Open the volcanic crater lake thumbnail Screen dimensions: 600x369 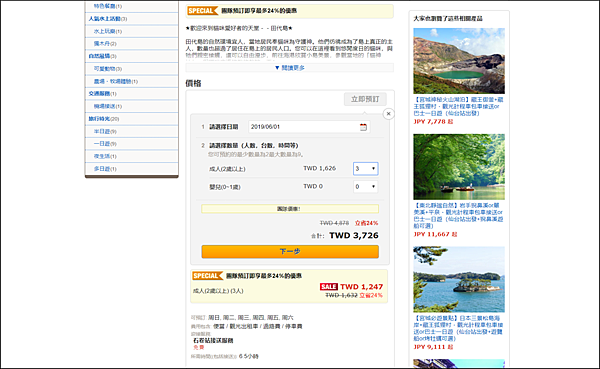tap(459, 61)
